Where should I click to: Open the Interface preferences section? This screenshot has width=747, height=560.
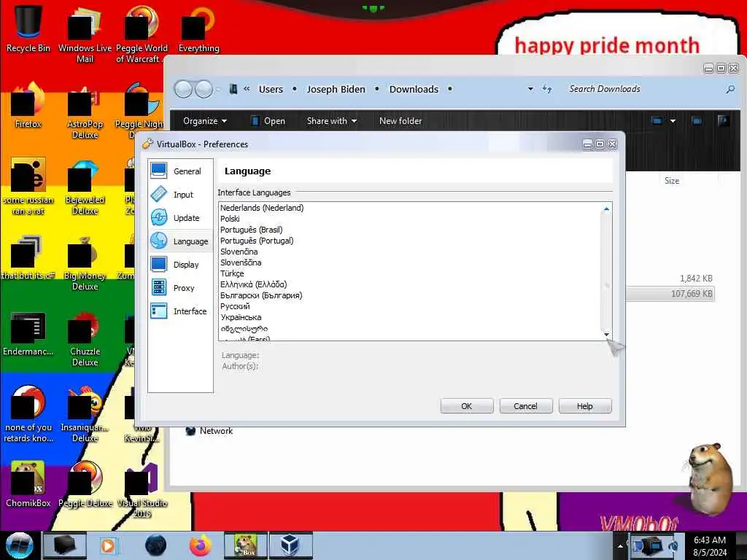180,311
